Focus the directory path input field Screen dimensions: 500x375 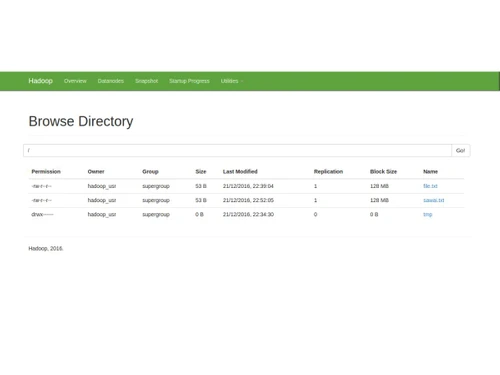pos(237,150)
